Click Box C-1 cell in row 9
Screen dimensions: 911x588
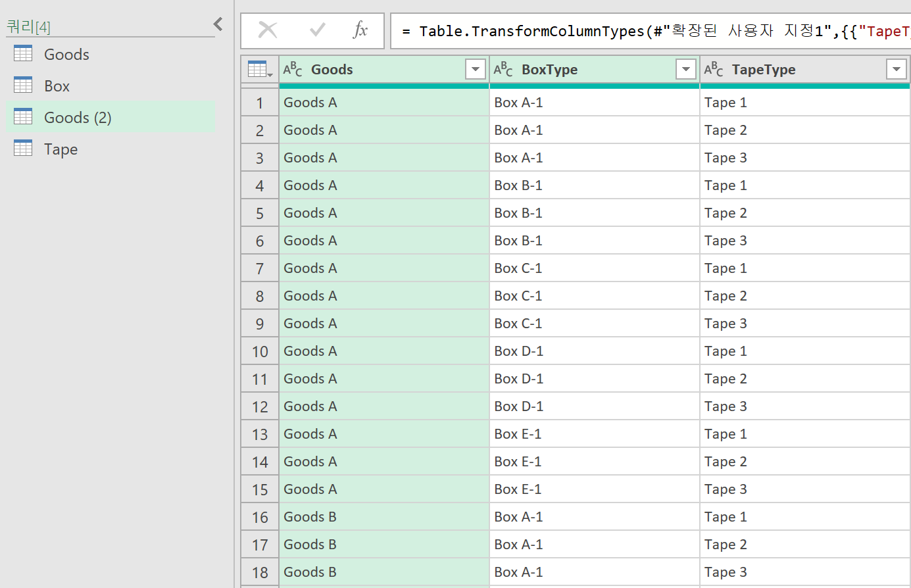[x=595, y=324]
